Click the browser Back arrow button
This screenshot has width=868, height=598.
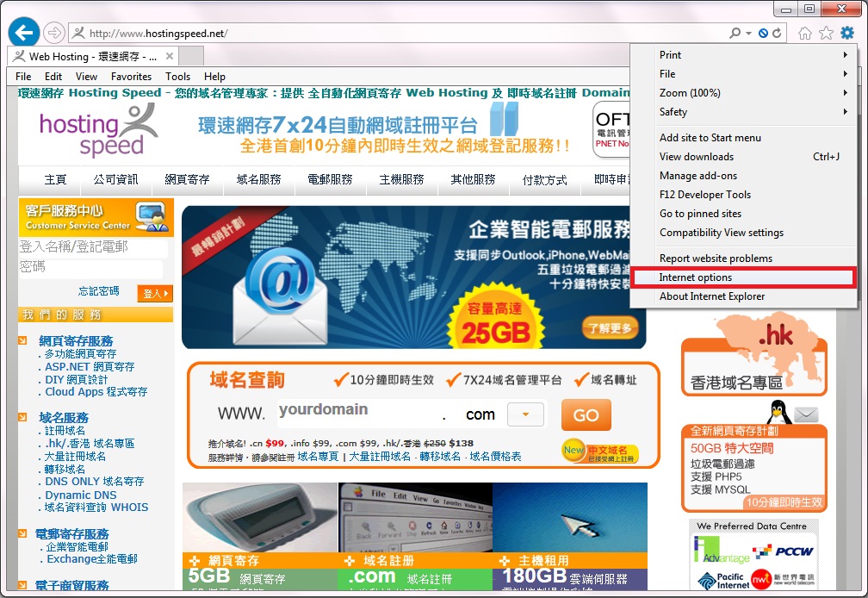pos(24,33)
